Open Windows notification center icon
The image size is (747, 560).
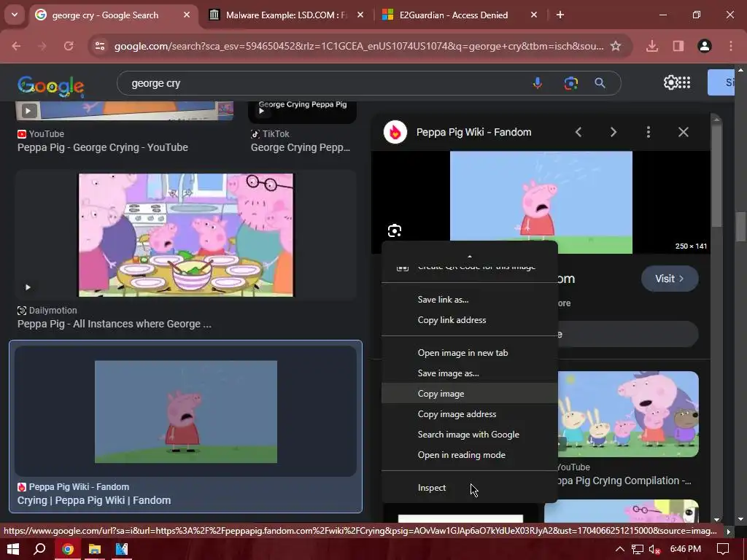point(723,549)
